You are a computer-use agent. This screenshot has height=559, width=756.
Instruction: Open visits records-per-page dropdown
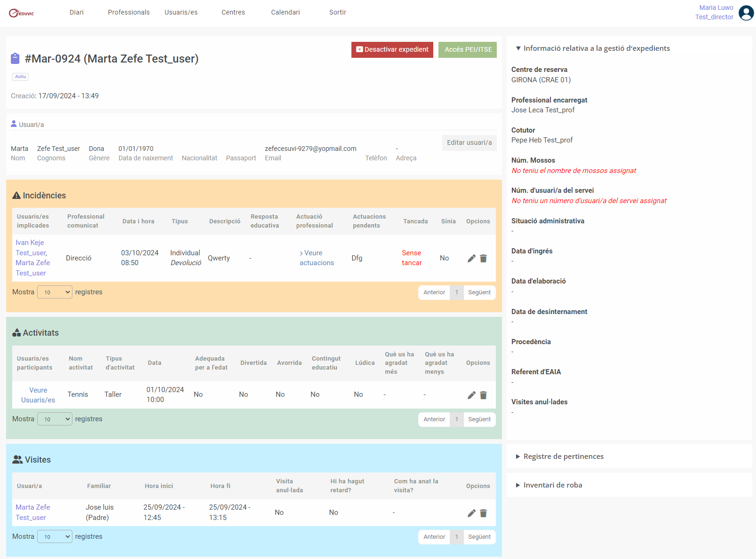point(55,536)
